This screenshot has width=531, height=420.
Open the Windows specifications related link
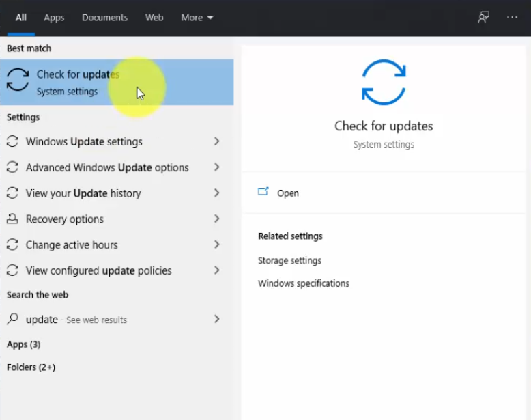[304, 283]
